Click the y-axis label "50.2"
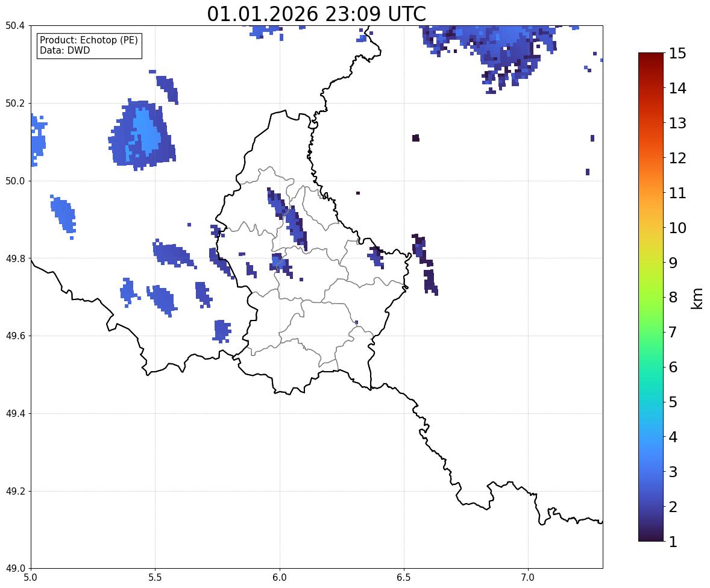Screen dimensions: 710x588 pos(15,104)
